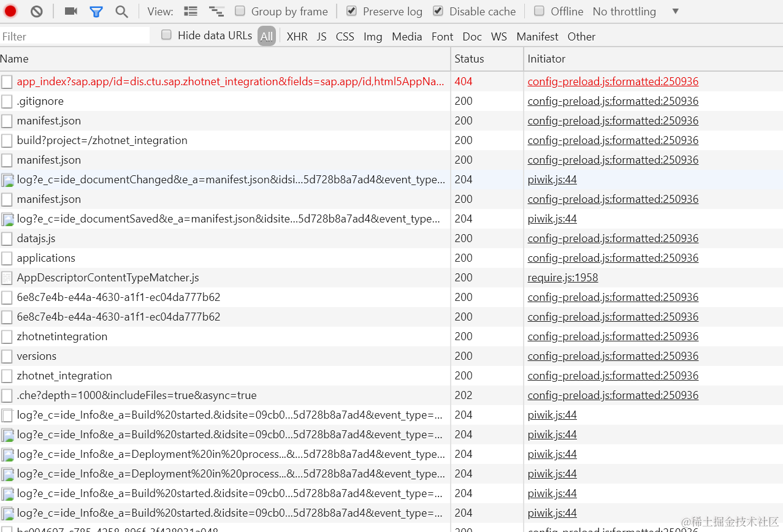The width and height of the screenshot is (783, 532).
Task: Filter requests by Img
Action: pyautogui.click(x=373, y=36)
